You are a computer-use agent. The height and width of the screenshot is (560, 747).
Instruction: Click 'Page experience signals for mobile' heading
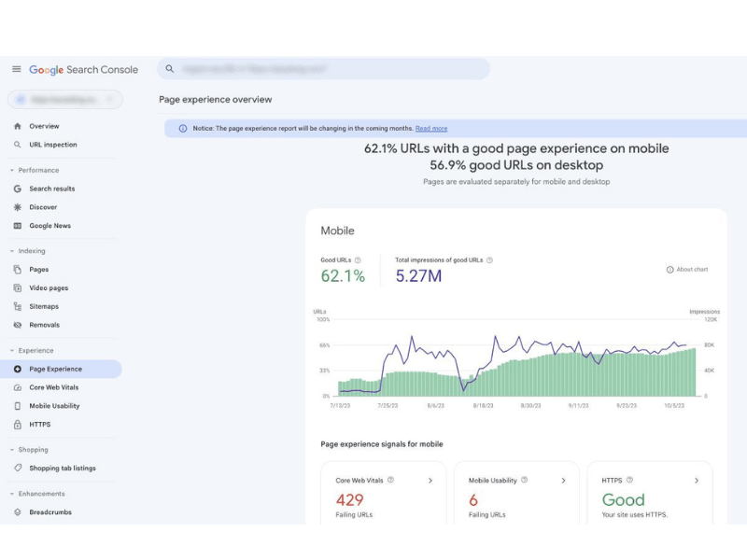382,444
